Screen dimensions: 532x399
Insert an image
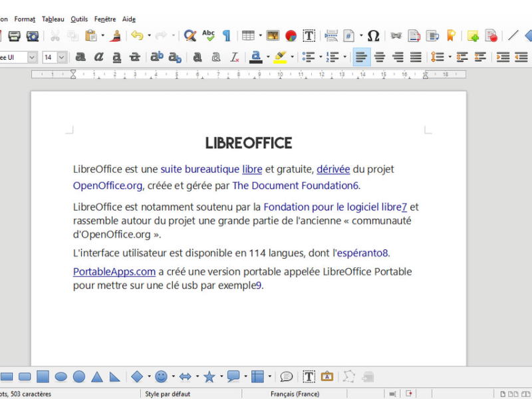[273, 36]
